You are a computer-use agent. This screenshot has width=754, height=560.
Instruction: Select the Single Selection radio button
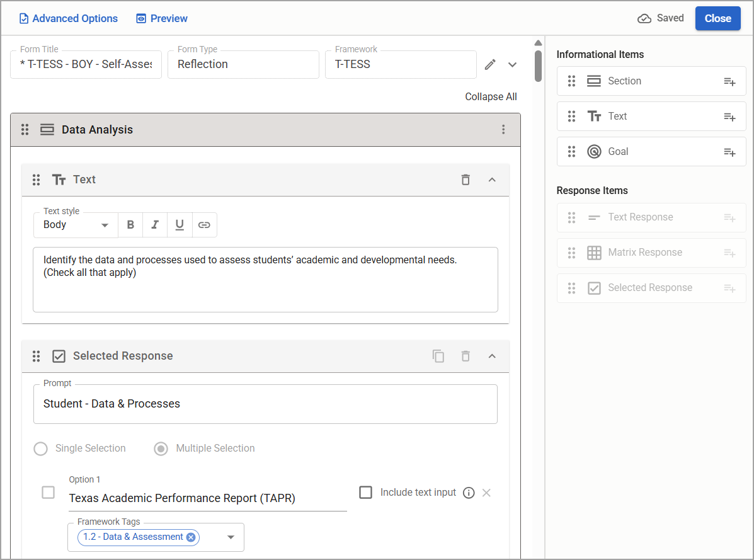pyautogui.click(x=41, y=449)
